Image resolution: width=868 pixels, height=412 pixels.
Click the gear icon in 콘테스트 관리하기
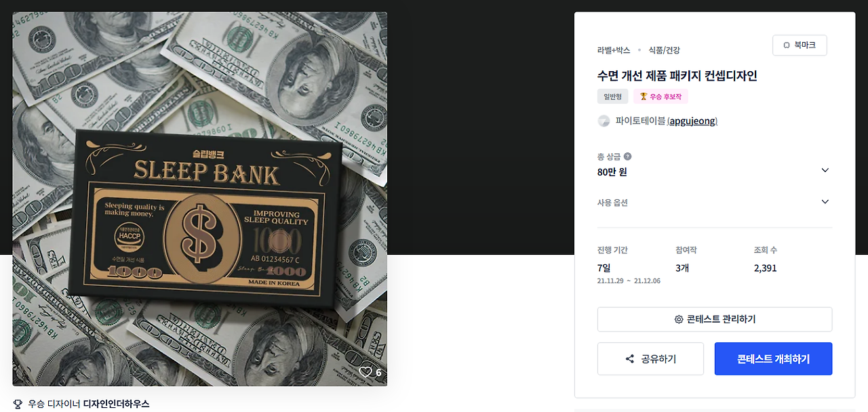(x=679, y=319)
